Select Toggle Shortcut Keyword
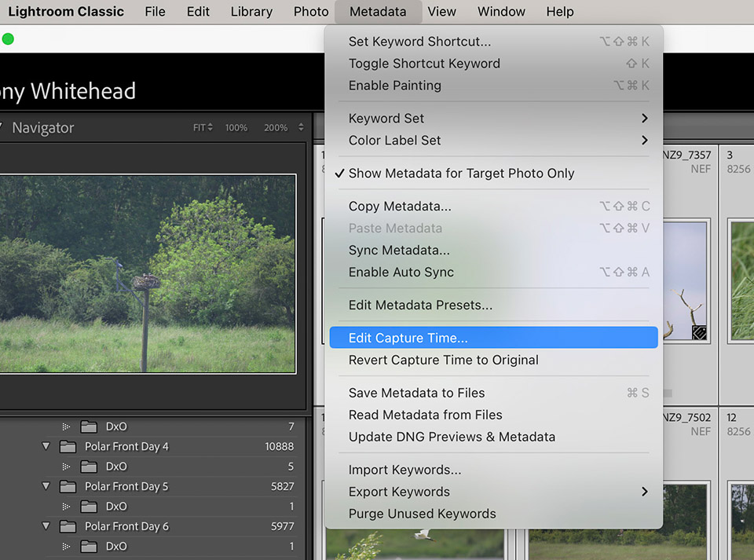The height and width of the screenshot is (560, 754). (494, 64)
